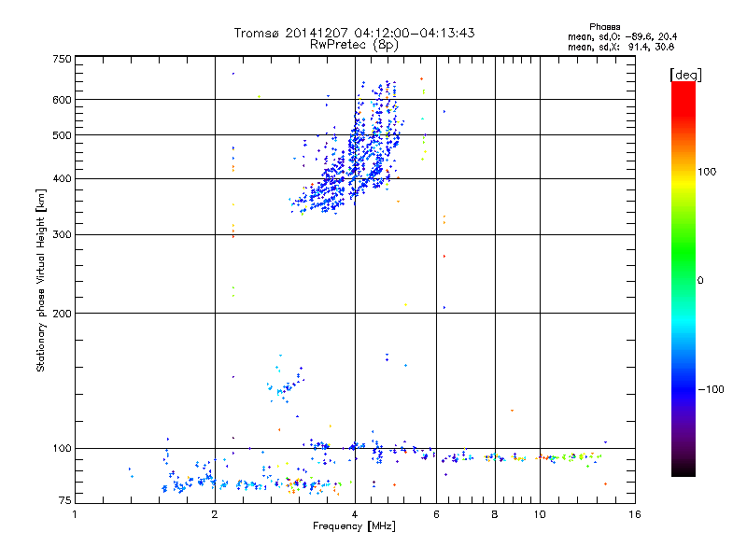
Task: Click the colorbar label '0'
Action: click(x=699, y=280)
